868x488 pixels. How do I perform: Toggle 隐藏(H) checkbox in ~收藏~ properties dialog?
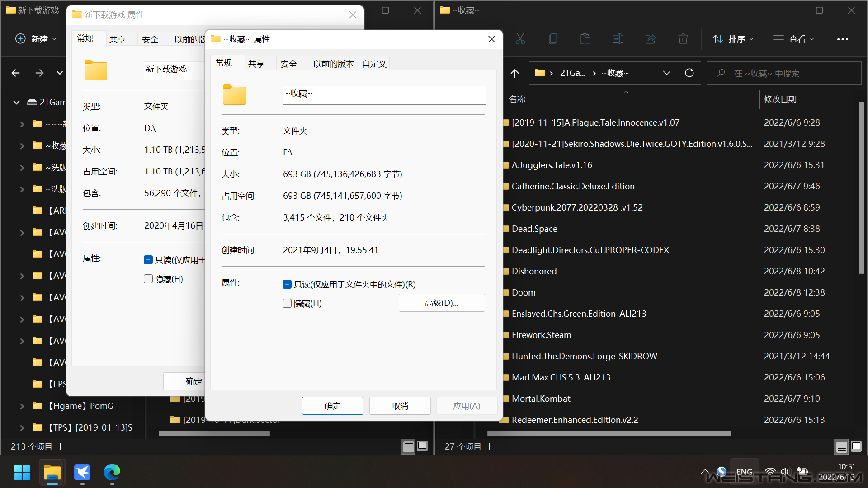(287, 303)
